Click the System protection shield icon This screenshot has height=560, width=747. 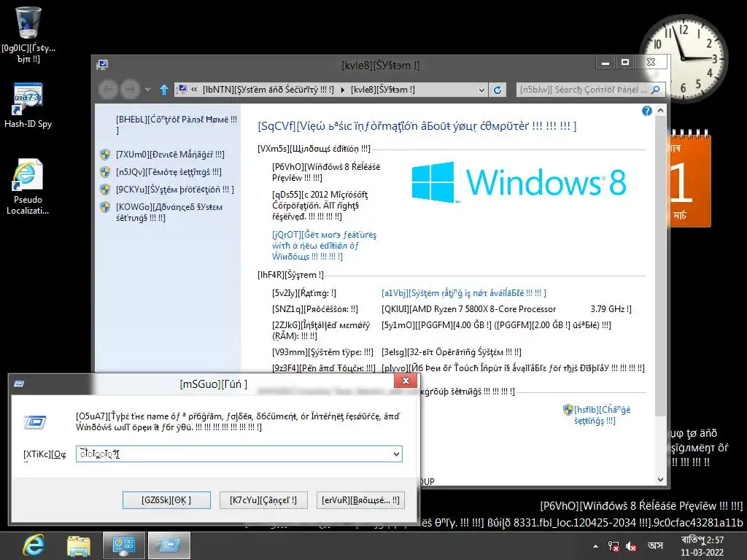pos(105,190)
